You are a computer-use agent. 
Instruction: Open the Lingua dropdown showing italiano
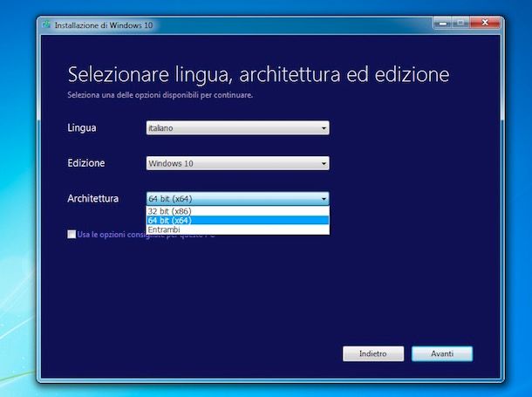(x=237, y=128)
